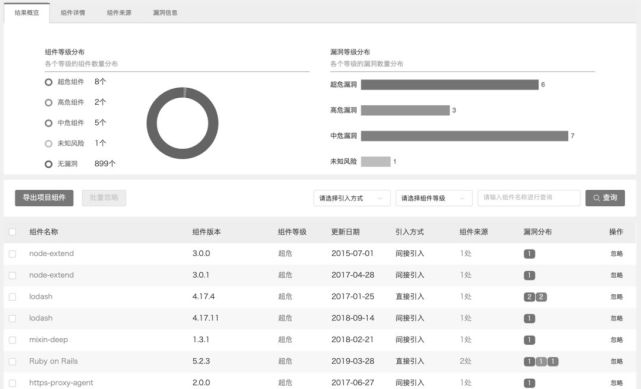The image size is (641, 389).
Task: Click the middle vulnerability badge for Ruby on Rails
Action: click(541, 362)
